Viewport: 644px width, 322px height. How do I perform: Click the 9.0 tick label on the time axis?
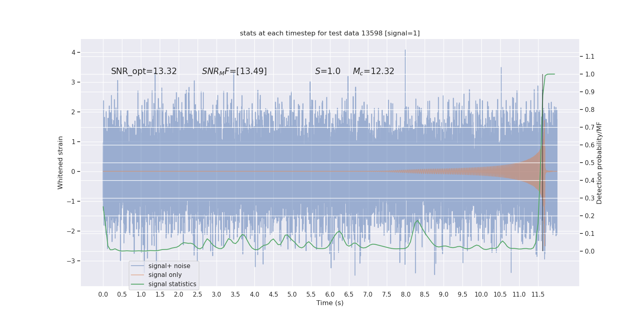(x=444, y=295)
